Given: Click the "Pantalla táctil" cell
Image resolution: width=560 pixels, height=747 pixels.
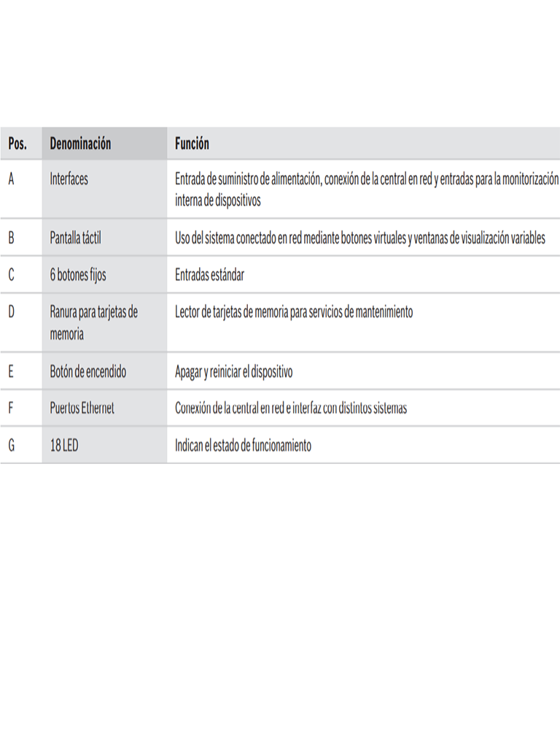Looking at the screenshot, I should pos(75,238).
